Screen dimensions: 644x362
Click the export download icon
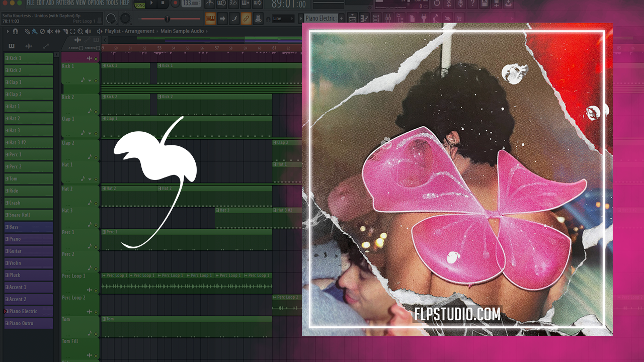(x=508, y=4)
